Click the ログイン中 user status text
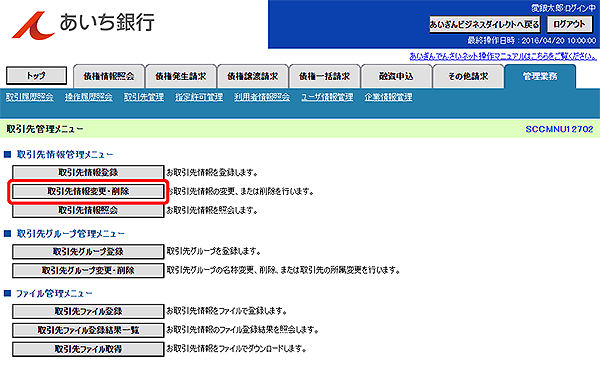Image resolution: width=600 pixels, height=369 pixels. [563, 8]
